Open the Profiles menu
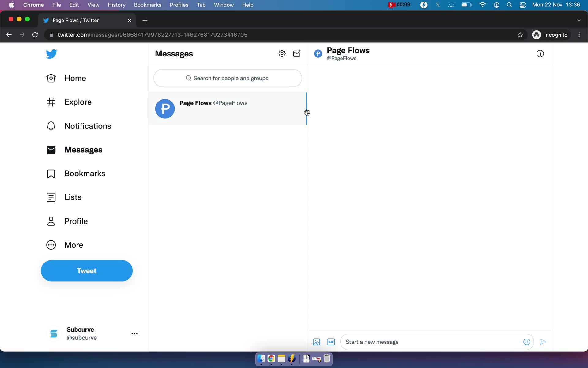Viewport: 588px width, 368px height. 179,5
